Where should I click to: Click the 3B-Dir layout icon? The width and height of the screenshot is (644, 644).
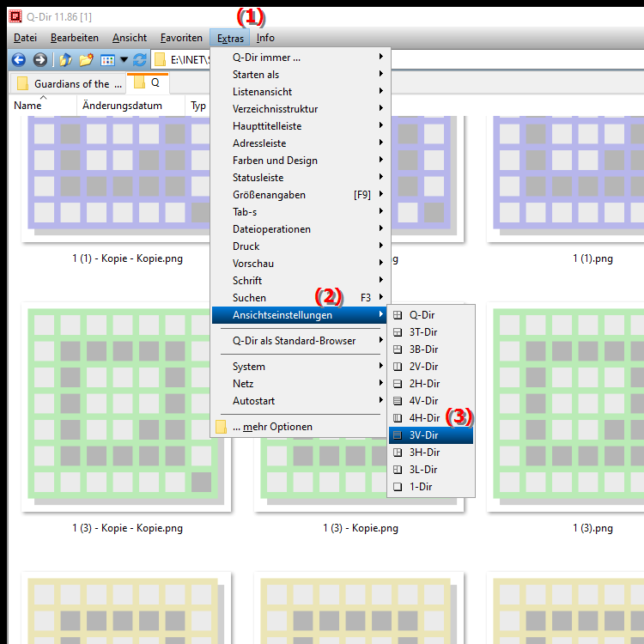(x=398, y=349)
